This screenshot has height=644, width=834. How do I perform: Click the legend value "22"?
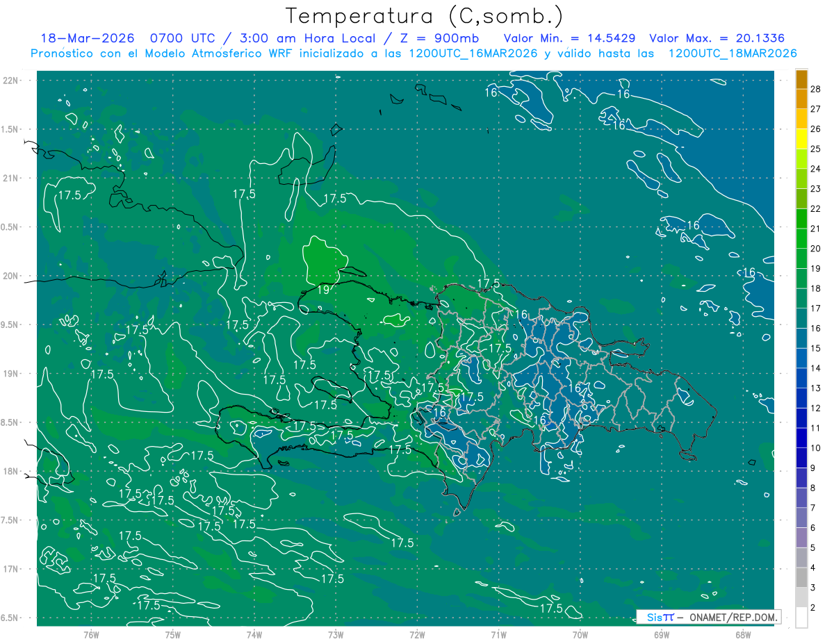(x=817, y=208)
